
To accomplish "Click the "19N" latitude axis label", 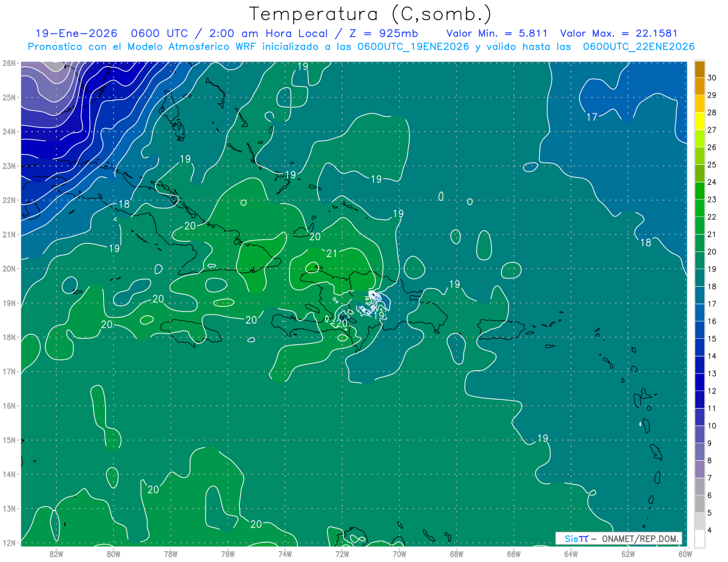I will pyautogui.click(x=9, y=303).
